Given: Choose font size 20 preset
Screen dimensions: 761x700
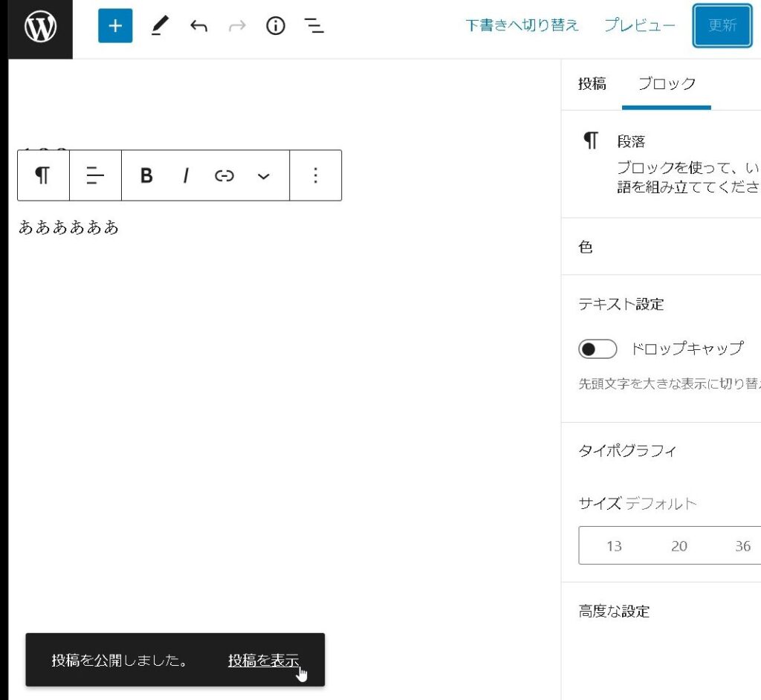Looking at the screenshot, I should point(679,546).
